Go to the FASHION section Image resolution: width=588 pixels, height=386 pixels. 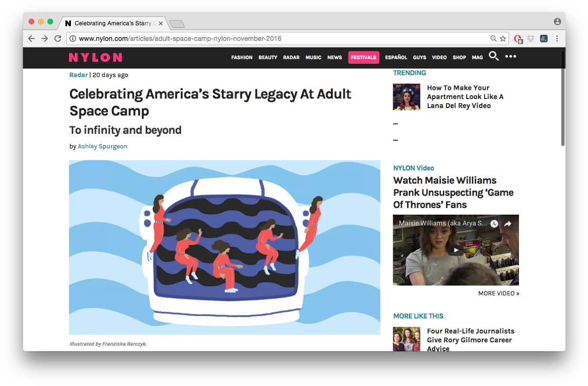point(242,58)
